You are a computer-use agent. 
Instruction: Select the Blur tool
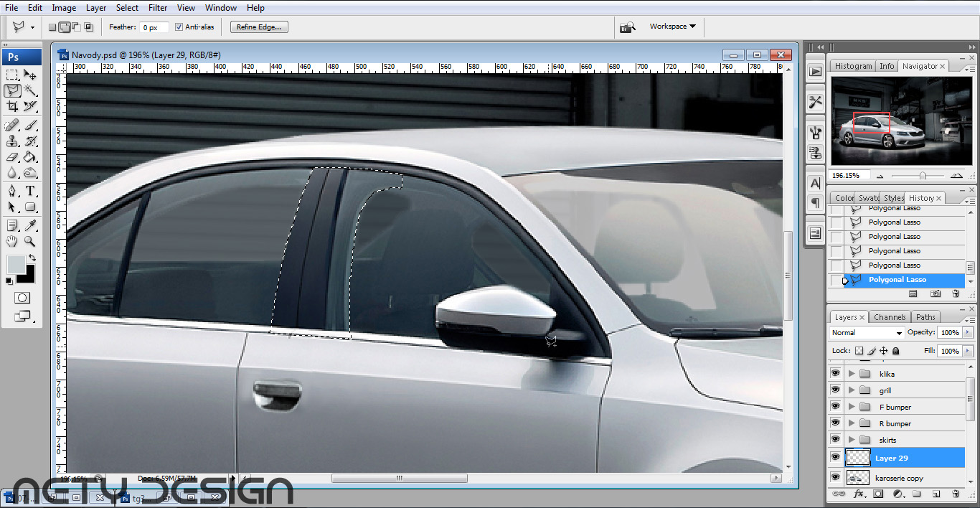coord(12,173)
